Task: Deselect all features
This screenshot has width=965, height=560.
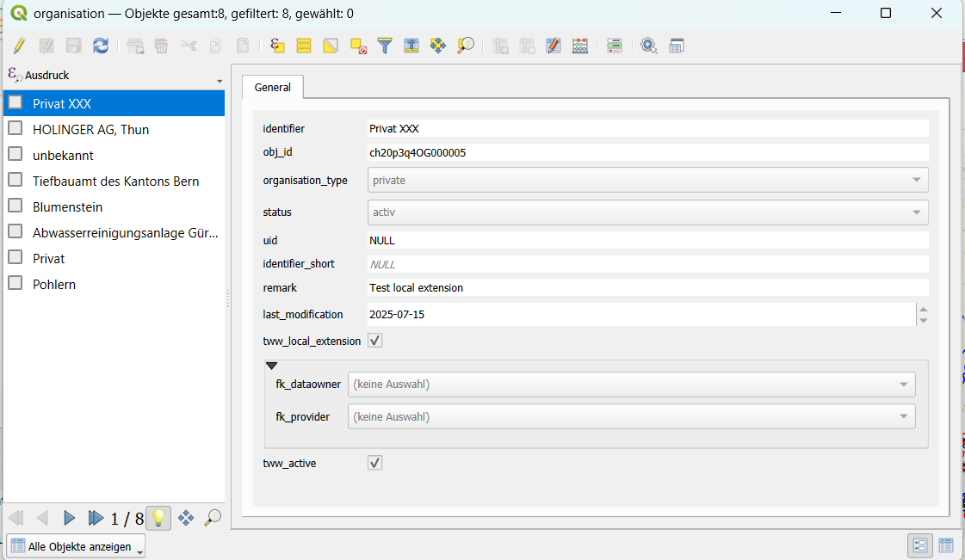Action: 358,46
